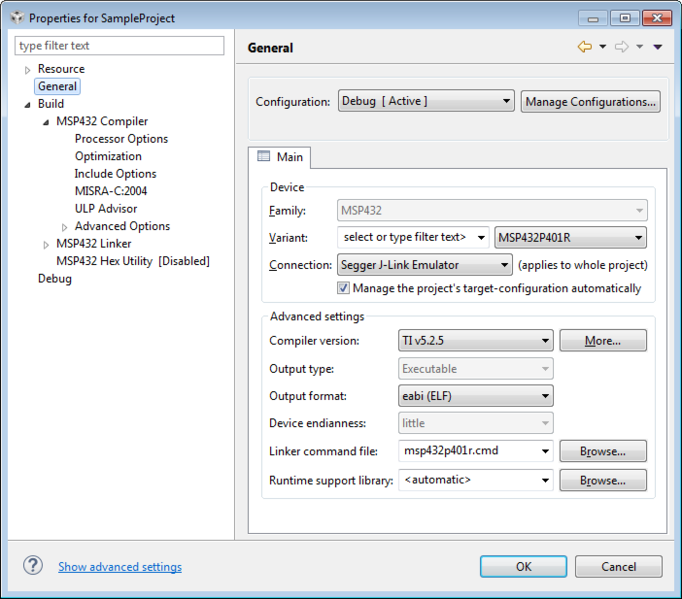682x599 pixels.
Task: Click the dialog title bar app icon
Action: point(17,17)
